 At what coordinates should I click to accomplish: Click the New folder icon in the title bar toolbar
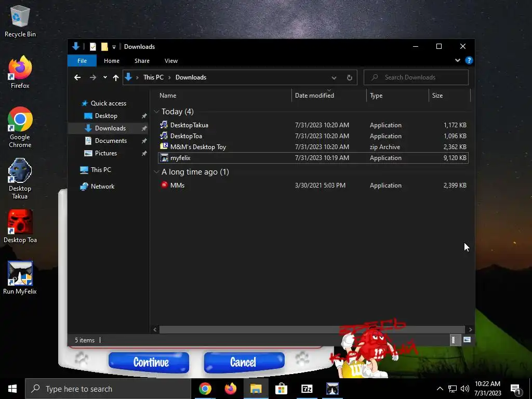pyautogui.click(x=104, y=47)
